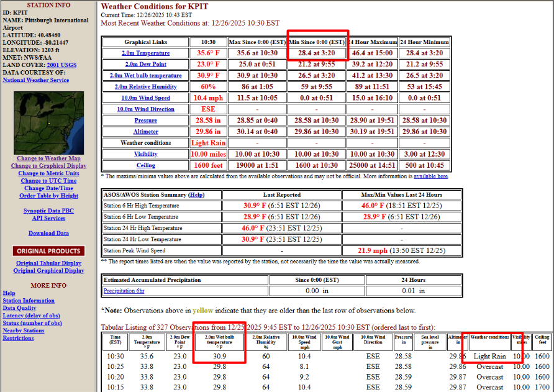The height and width of the screenshot is (392, 554).
Task: Open the Help link under More Info
Action: 9,293
